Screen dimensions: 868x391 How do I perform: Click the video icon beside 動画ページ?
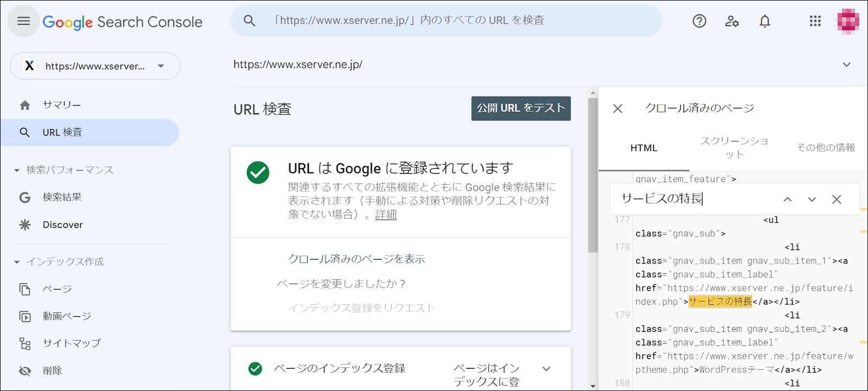pyautogui.click(x=25, y=316)
